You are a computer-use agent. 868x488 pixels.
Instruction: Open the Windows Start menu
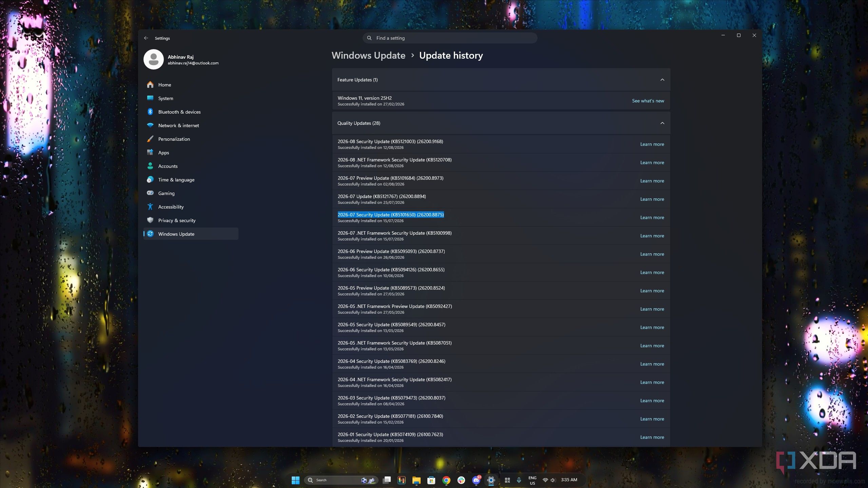[x=295, y=480]
